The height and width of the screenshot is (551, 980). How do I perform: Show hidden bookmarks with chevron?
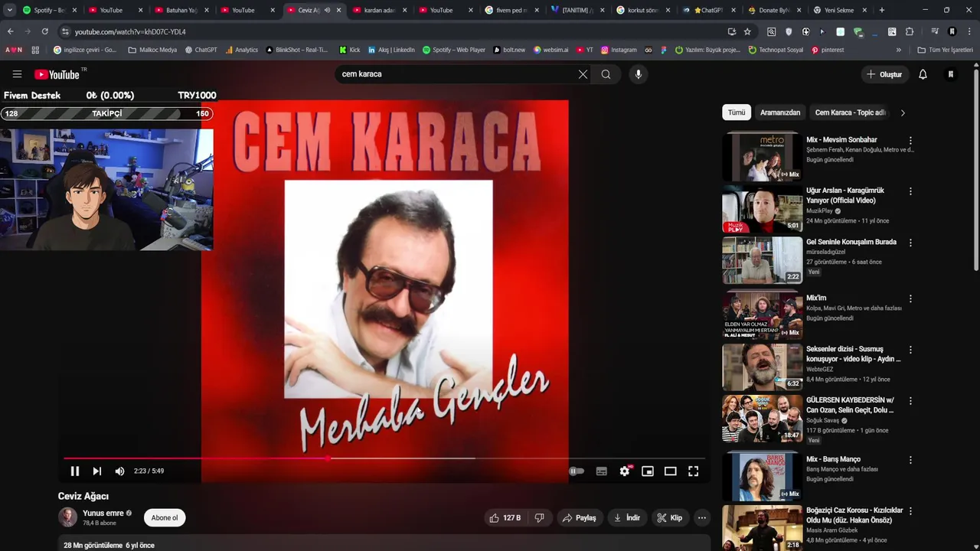(x=899, y=50)
